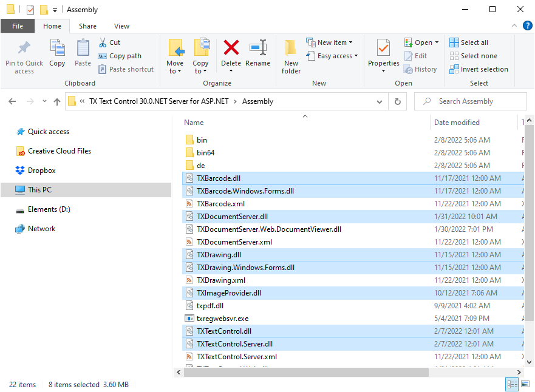The image size is (535, 392).
Task: Open Elements (D:) drive
Action: click(x=43, y=209)
